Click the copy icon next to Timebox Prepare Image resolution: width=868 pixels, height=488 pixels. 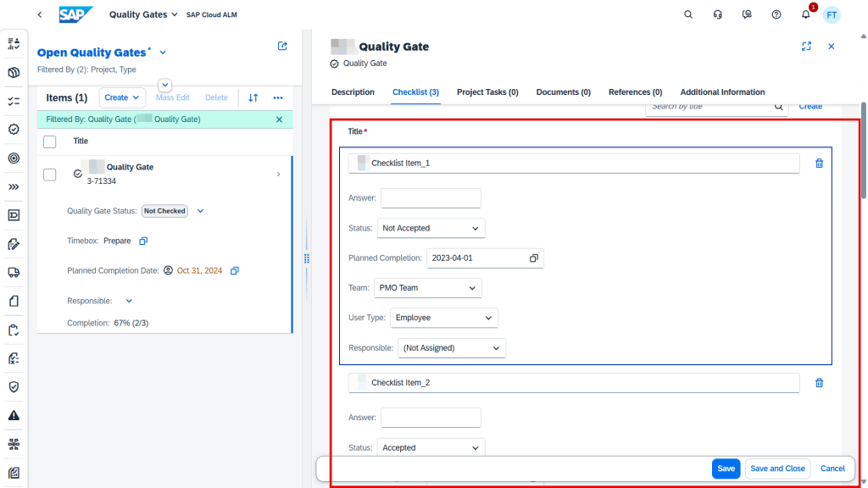click(x=143, y=241)
